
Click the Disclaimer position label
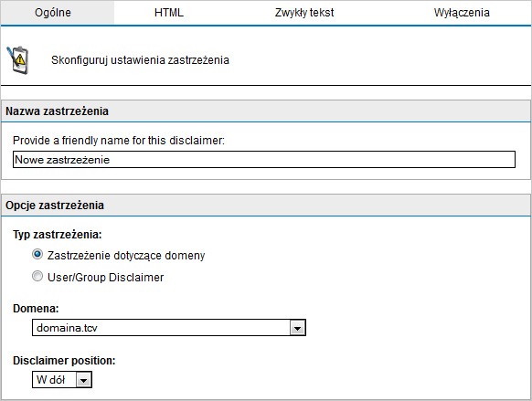(x=64, y=361)
